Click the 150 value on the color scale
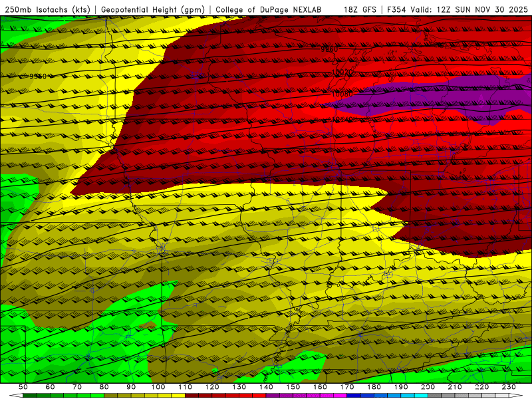The image size is (532, 399). tap(293, 387)
